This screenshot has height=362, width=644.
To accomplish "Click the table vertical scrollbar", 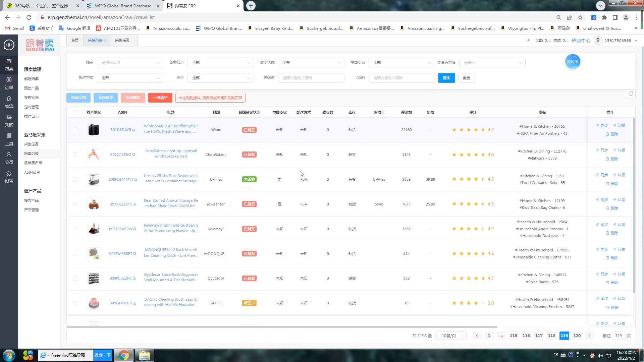I will pos(634,205).
